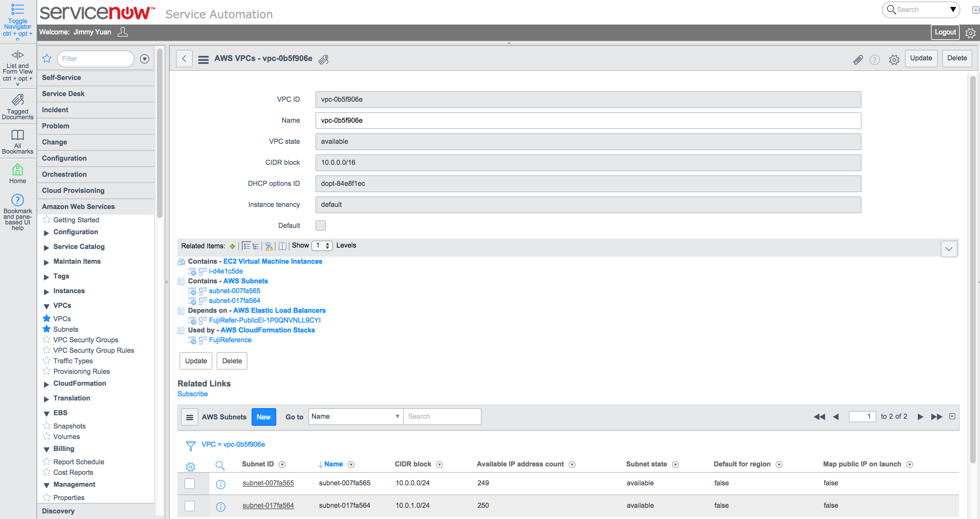This screenshot has height=519, width=980.
Task: Open the EC2 Virtual Machine Instances link
Action: point(272,261)
